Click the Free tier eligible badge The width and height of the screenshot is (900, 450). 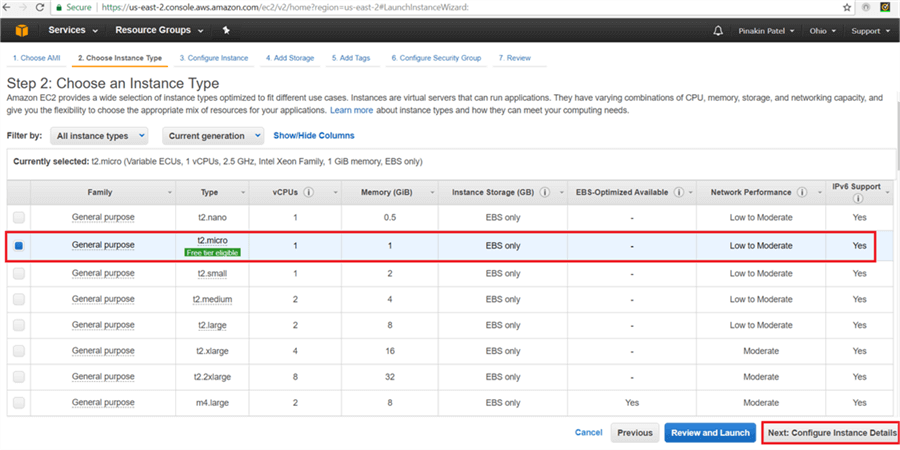coord(212,253)
